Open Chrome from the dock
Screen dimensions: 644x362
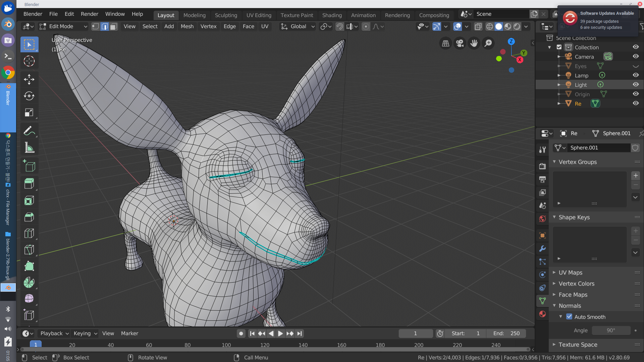[8, 72]
